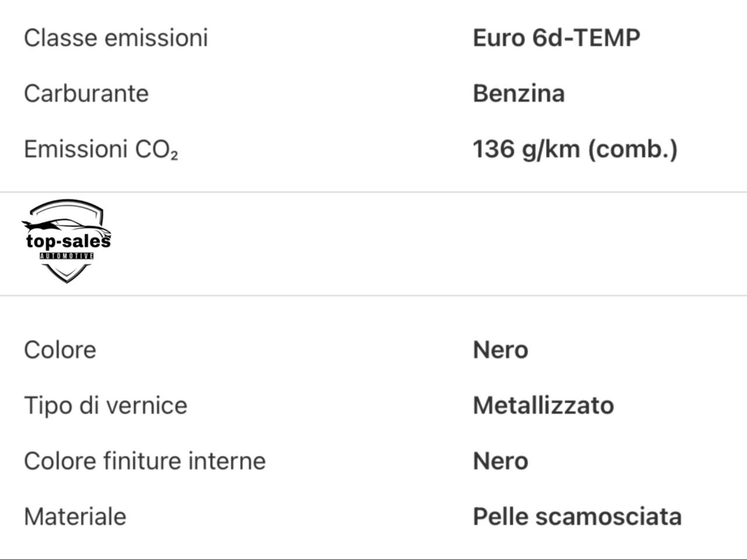The image size is (747, 560).
Task: Click the Nero value for interior finishes
Action: coord(501,461)
